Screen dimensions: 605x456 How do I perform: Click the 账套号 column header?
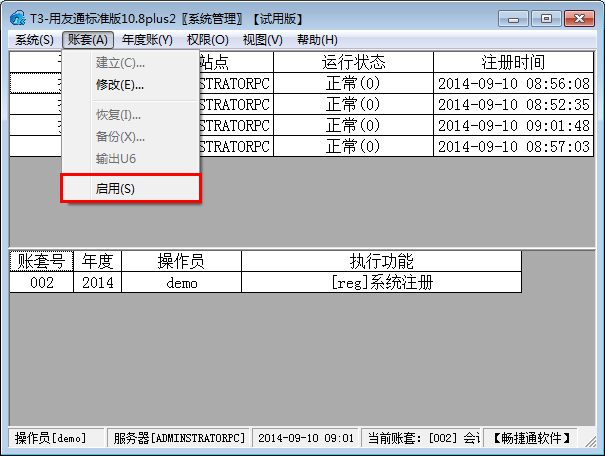(41, 261)
